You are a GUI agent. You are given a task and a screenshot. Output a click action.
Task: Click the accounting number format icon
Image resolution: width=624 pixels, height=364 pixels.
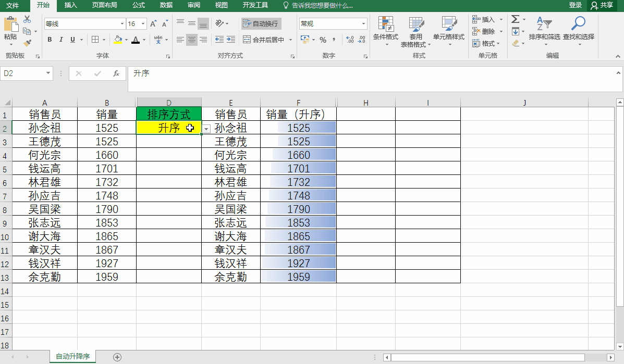(305, 40)
